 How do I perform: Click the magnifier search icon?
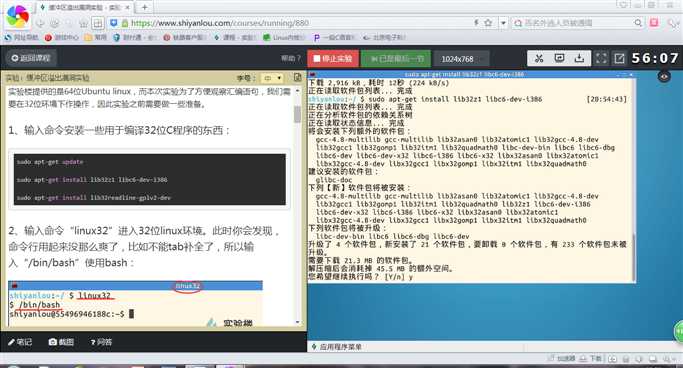(x=638, y=23)
